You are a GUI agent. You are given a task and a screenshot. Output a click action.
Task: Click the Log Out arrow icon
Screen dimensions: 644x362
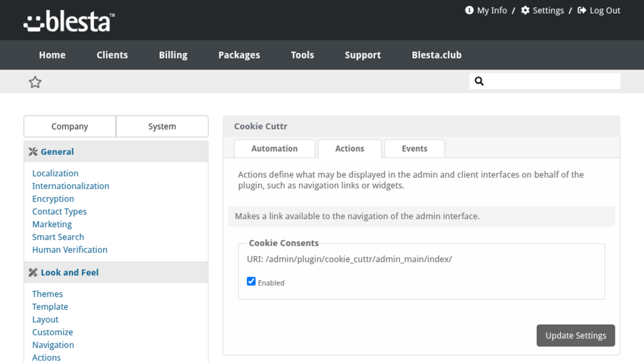click(582, 10)
